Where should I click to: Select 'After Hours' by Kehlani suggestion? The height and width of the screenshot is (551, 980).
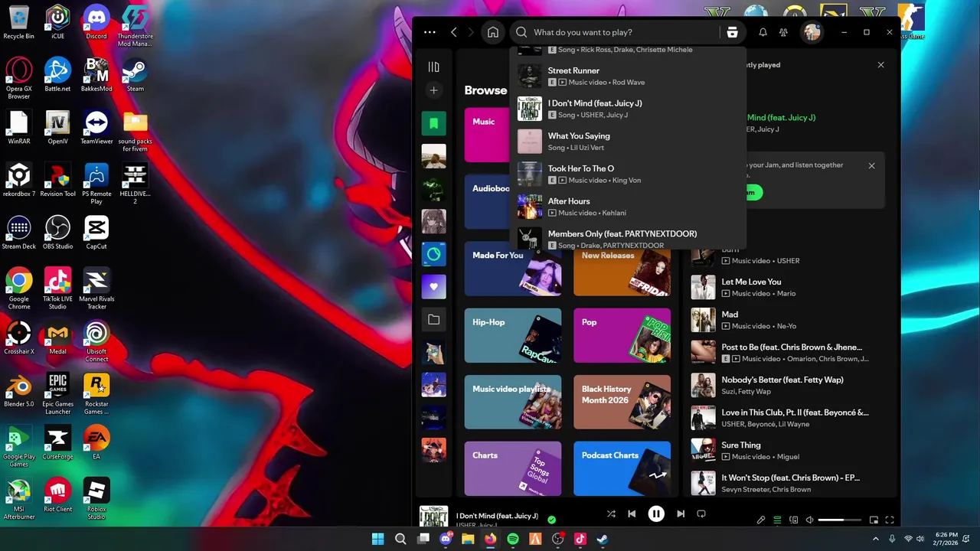(x=628, y=207)
